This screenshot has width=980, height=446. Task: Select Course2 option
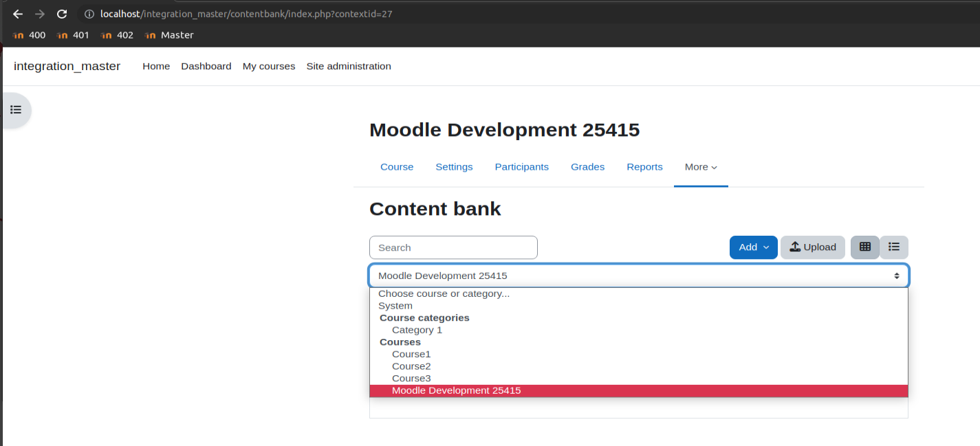pyautogui.click(x=639, y=366)
